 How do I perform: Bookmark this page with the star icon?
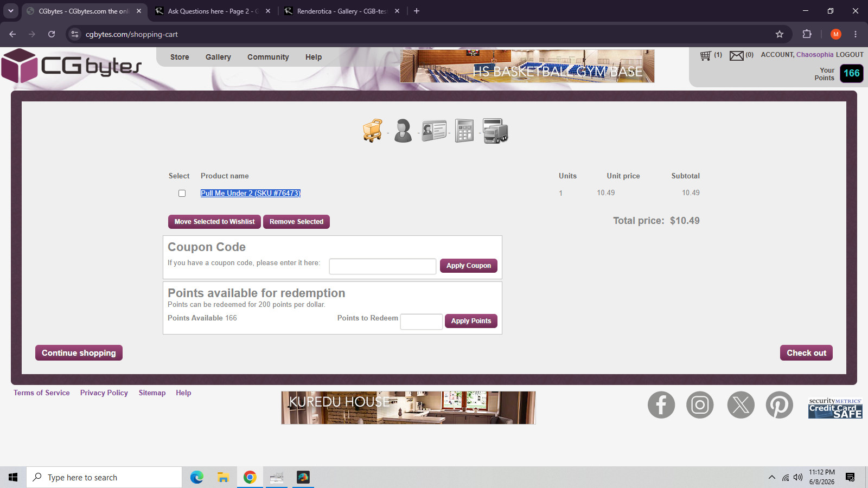(780, 34)
